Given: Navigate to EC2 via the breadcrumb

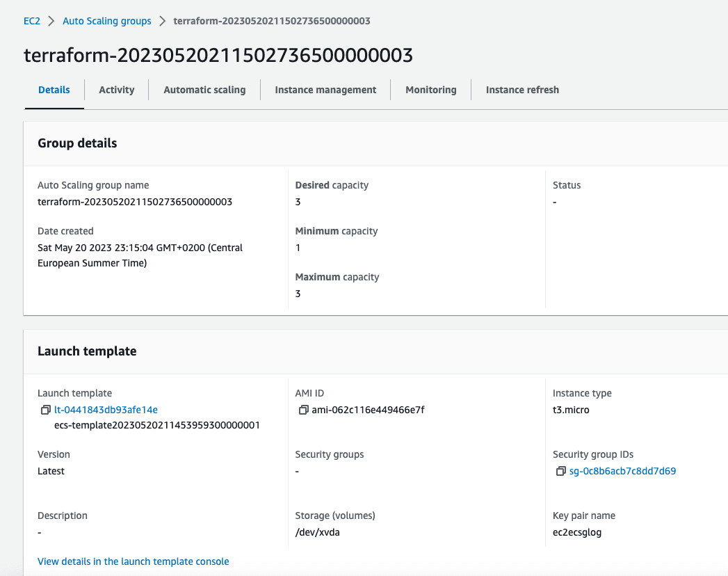Looking at the screenshot, I should tap(32, 21).
